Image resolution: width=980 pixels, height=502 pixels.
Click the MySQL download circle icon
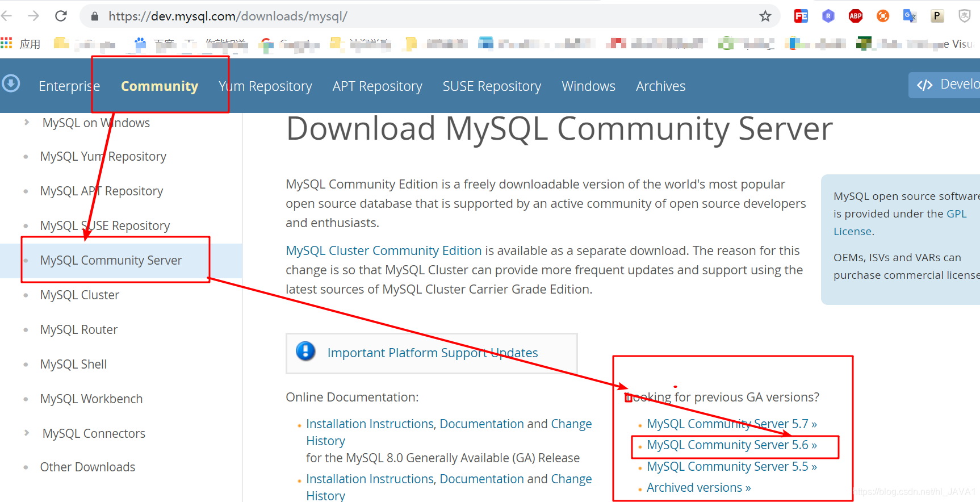click(x=11, y=83)
